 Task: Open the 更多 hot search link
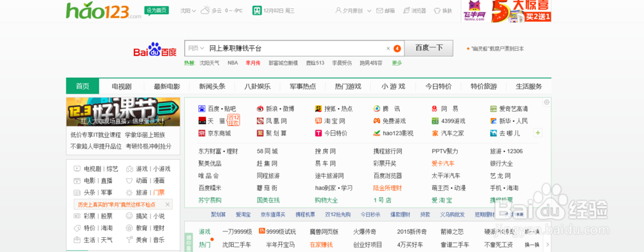pos(397,63)
